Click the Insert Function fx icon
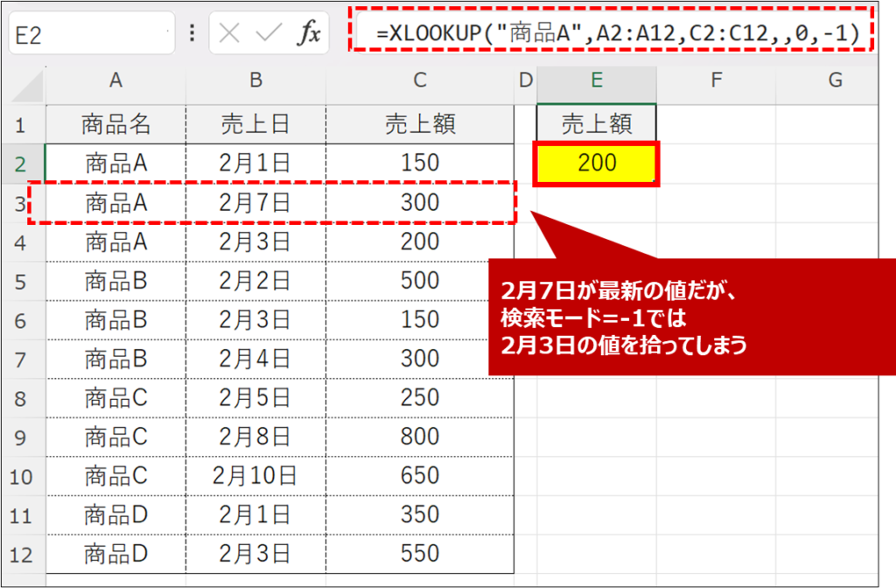This screenshot has width=896, height=588. 306,34
